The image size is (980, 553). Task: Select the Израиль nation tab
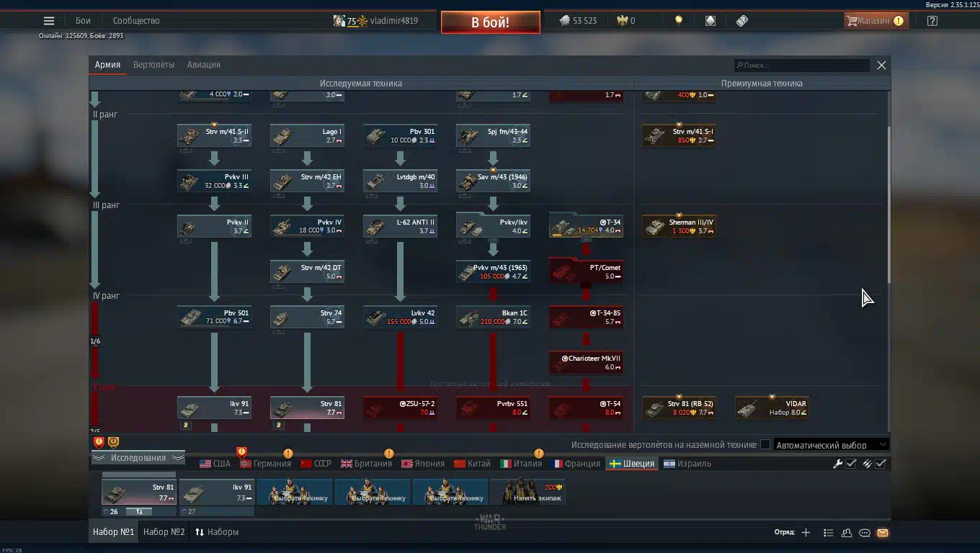687,464
